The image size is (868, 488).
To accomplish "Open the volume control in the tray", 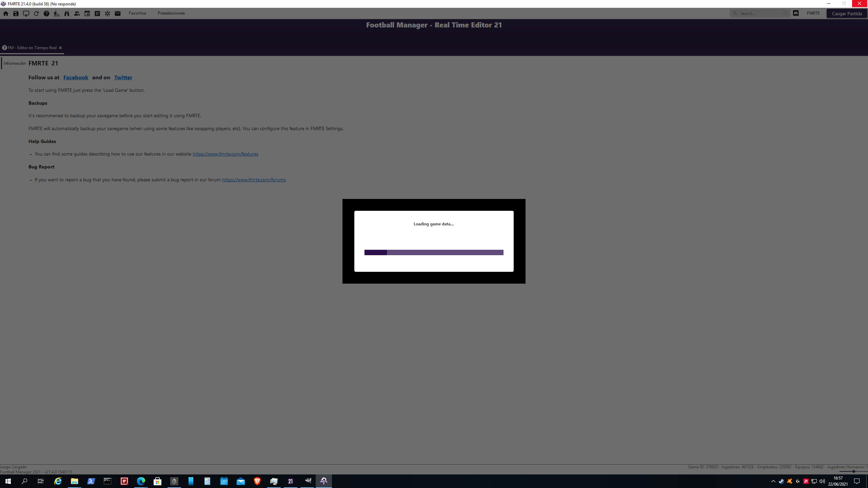I will pos(822,481).
